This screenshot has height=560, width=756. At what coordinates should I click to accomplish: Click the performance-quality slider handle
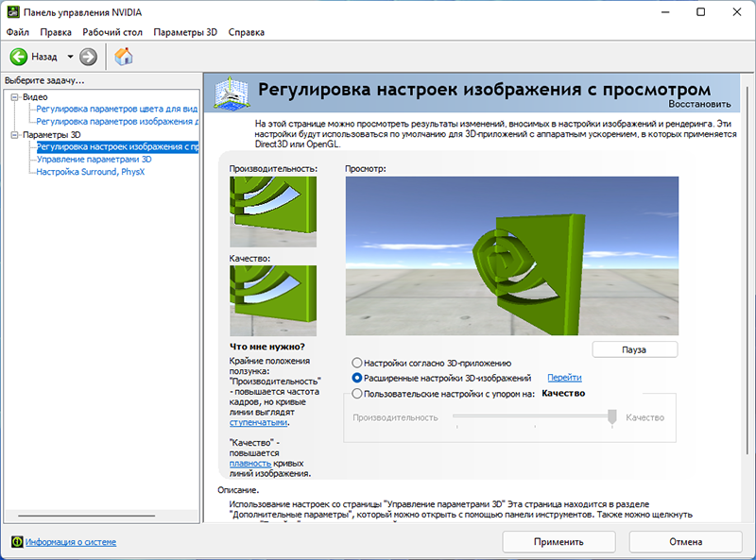(x=612, y=416)
